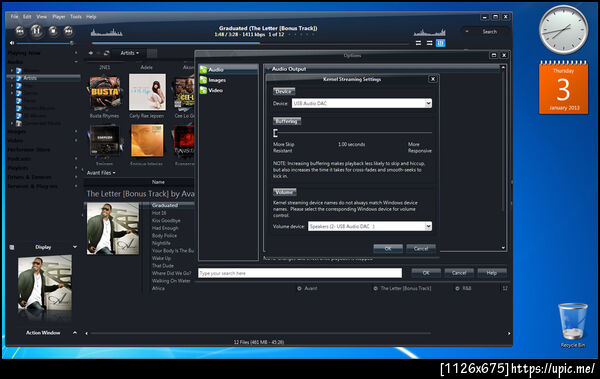Image resolution: width=600 pixels, height=379 pixels.
Task: Click the Display album art image
Action: (45, 283)
